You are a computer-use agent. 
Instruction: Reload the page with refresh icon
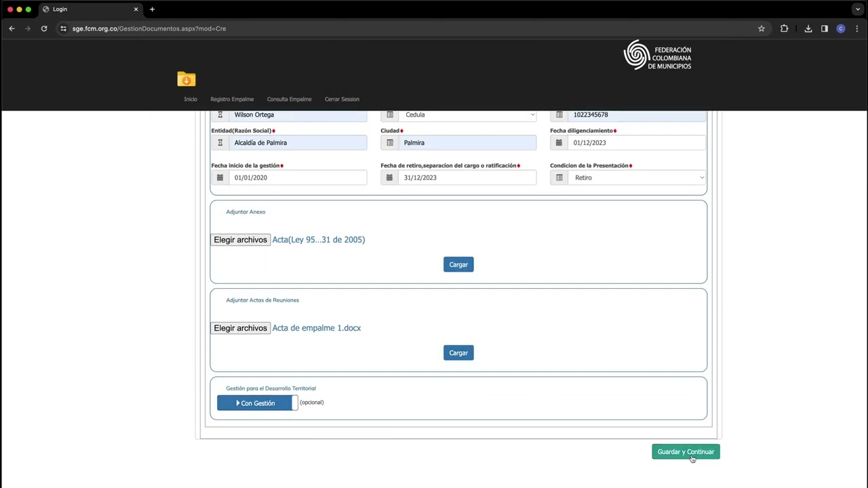tap(44, 28)
